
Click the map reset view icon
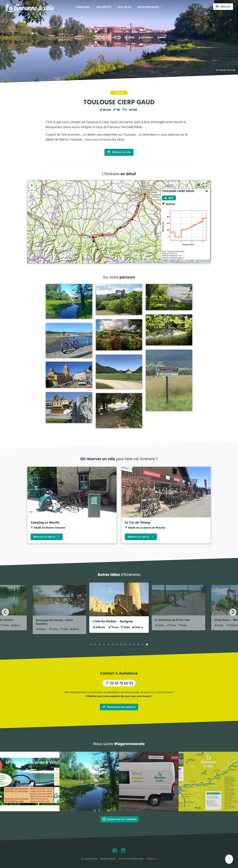tap(31, 196)
